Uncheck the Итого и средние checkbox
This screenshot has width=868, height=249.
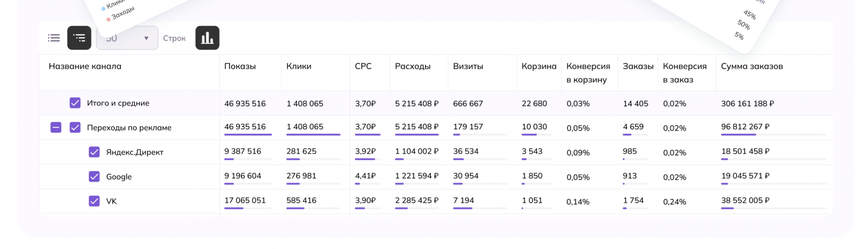tap(75, 103)
